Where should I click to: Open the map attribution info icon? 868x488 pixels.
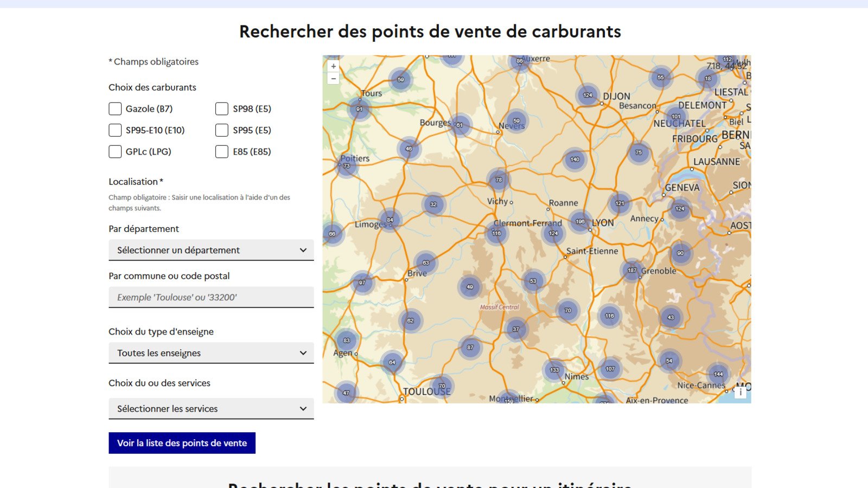tap(741, 393)
